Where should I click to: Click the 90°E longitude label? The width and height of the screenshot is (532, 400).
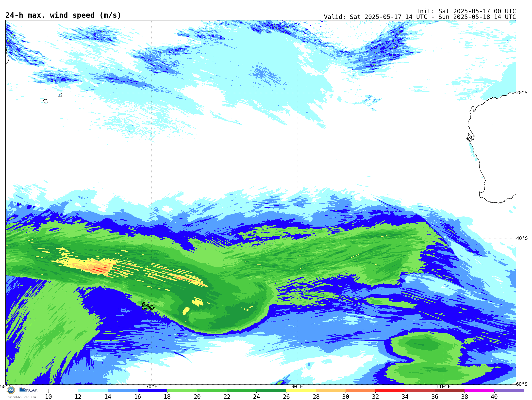[x=297, y=386]
